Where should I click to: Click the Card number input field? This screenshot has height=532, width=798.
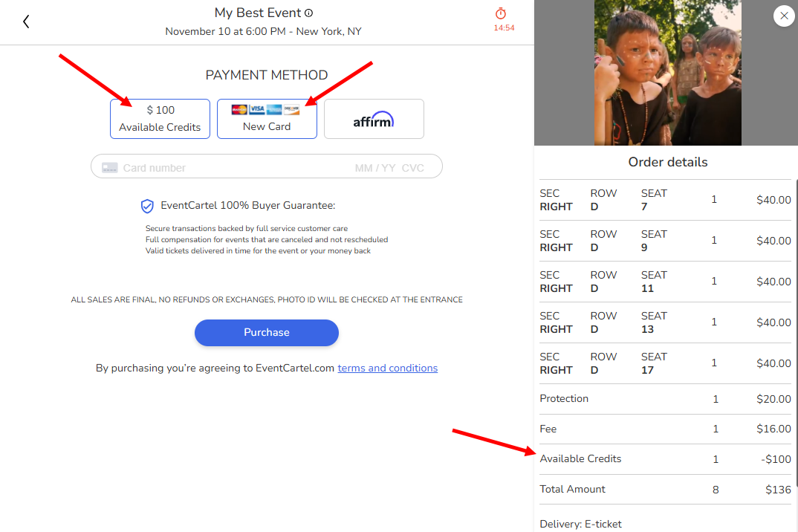223,168
